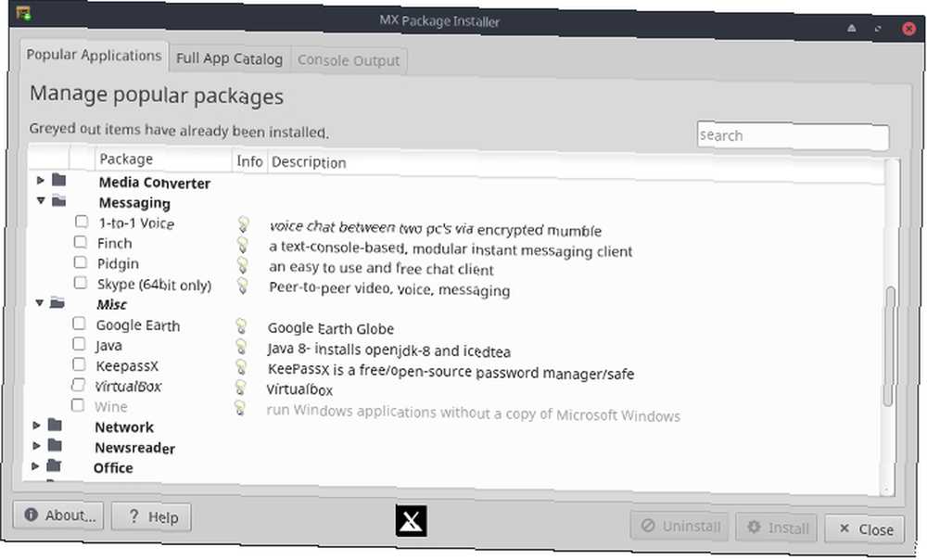Image resolution: width=927 pixels, height=560 pixels.
Task: Enable the Google Earth checkbox
Action: click(x=79, y=324)
